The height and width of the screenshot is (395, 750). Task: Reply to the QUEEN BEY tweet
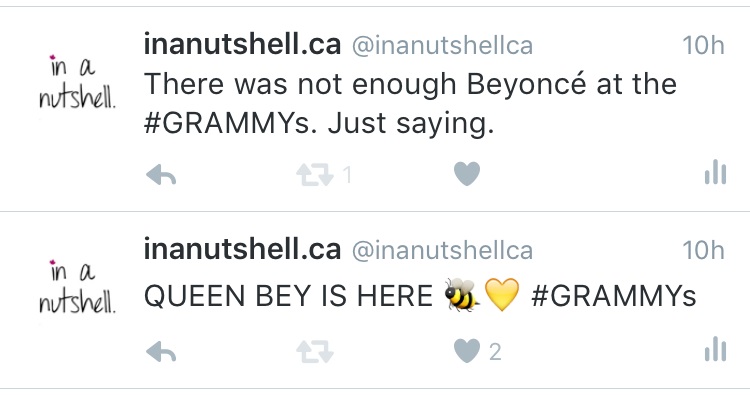coord(161,352)
